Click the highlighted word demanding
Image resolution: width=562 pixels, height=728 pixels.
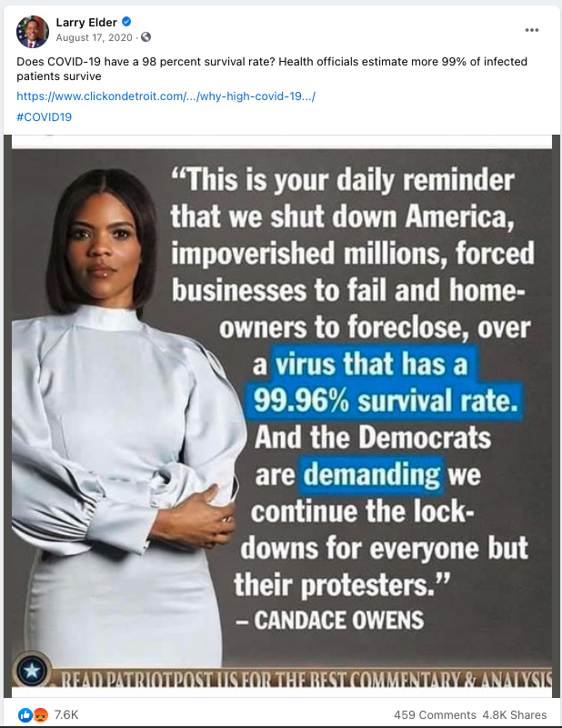click(371, 475)
